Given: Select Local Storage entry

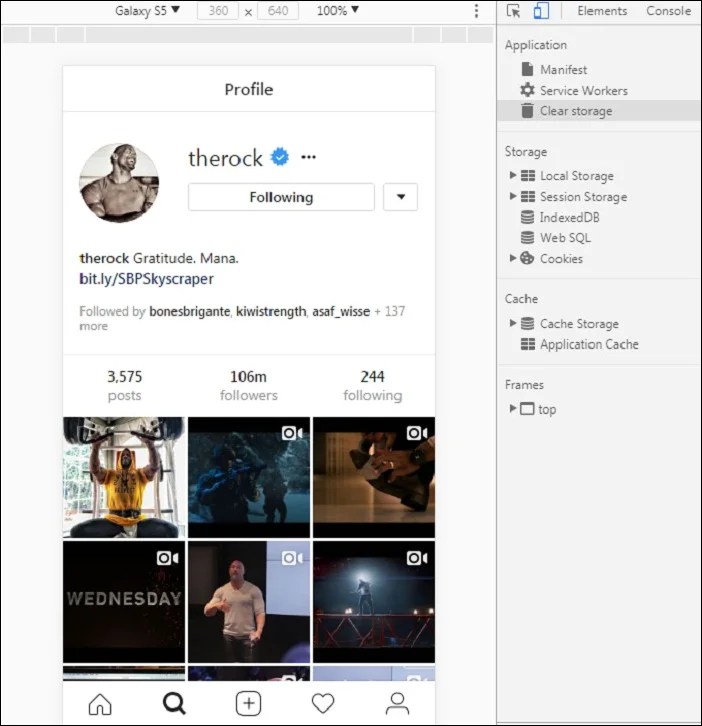Looking at the screenshot, I should pos(577,176).
